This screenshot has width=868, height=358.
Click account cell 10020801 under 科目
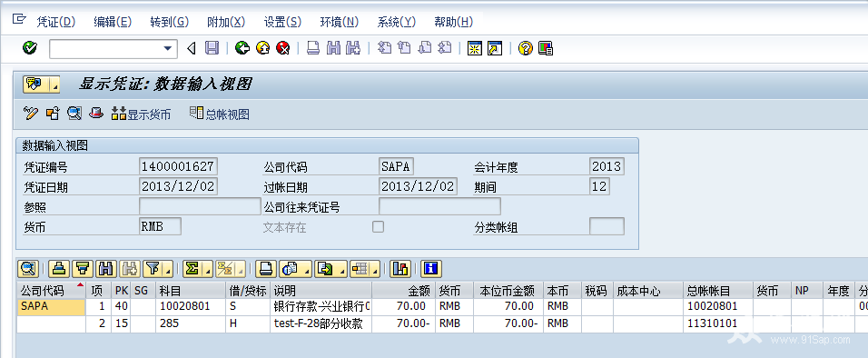pyautogui.click(x=191, y=306)
